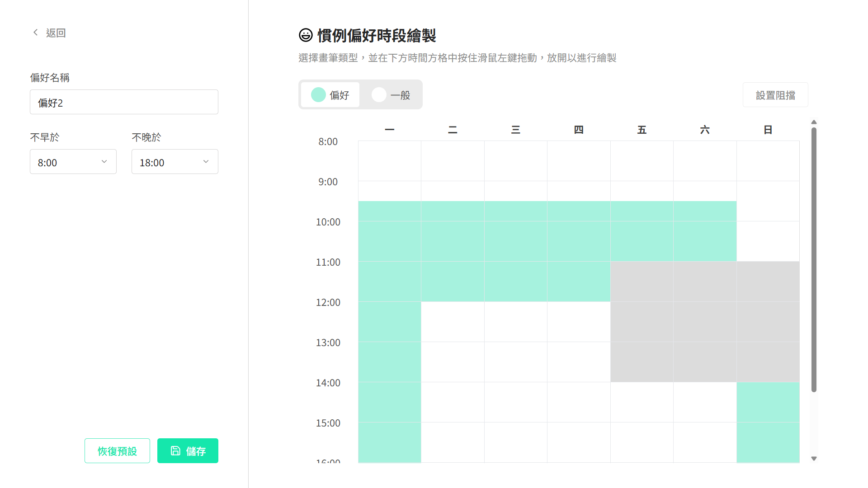Select the 偏好 brush type
Screen dimensions: 868x488
click(330, 95)
